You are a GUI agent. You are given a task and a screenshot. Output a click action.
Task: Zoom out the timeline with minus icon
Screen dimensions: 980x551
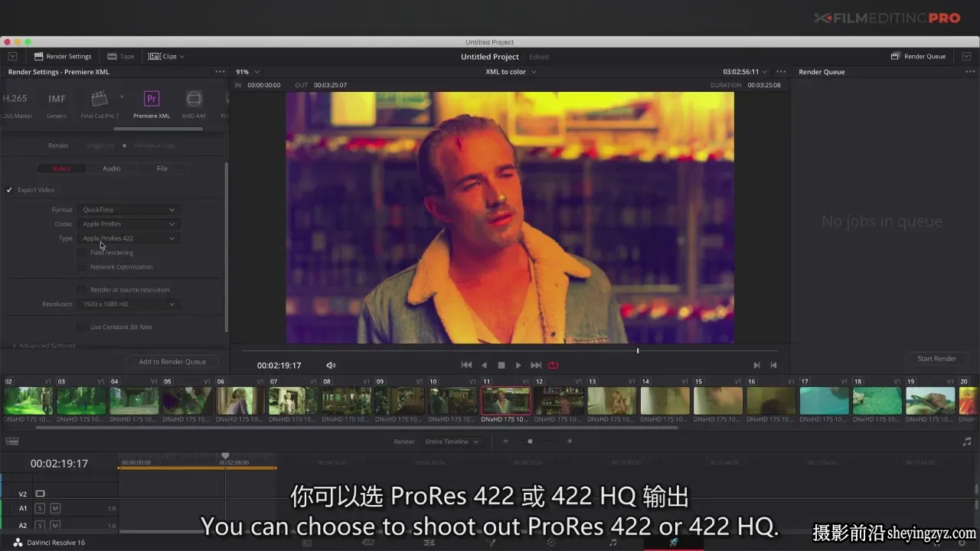tap(505, 442)
